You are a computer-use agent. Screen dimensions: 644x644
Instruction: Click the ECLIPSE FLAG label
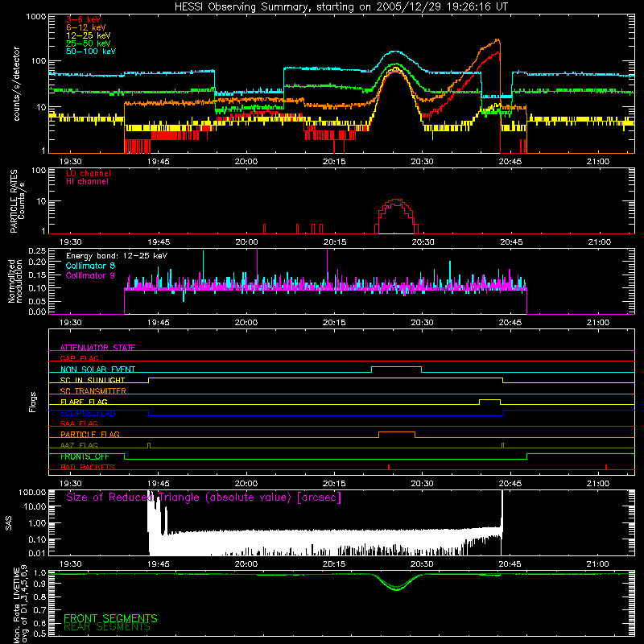[x=88, y=413]
